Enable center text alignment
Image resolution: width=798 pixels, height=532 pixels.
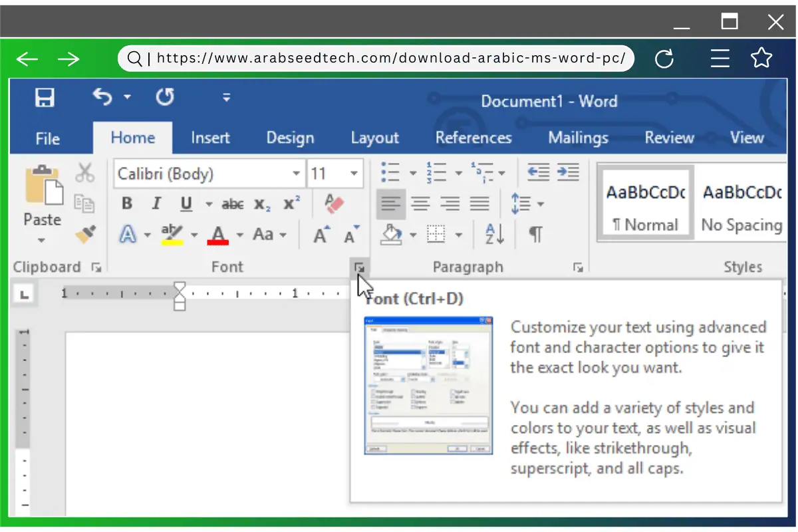[x=420, y=203]
